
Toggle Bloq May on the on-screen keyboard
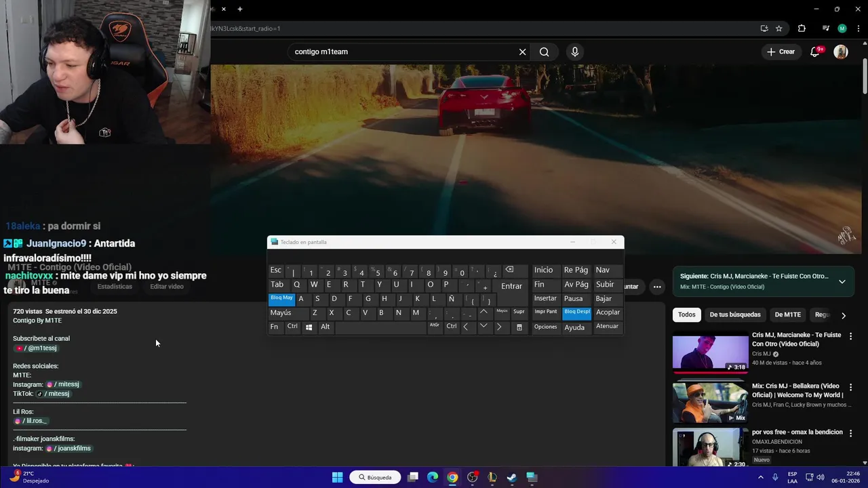coord(281,298)
